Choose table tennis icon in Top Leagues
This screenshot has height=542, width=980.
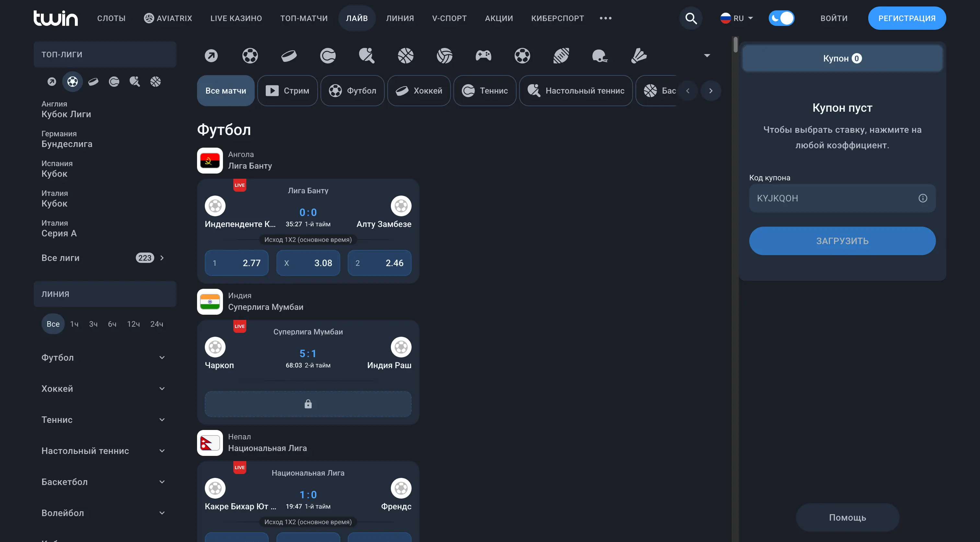click(135, 82)
